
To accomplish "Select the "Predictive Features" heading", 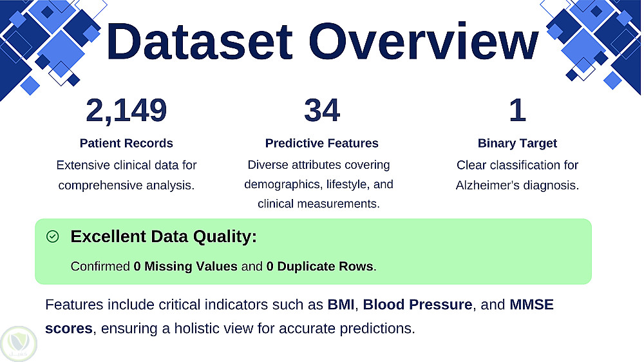I will 322,143.
